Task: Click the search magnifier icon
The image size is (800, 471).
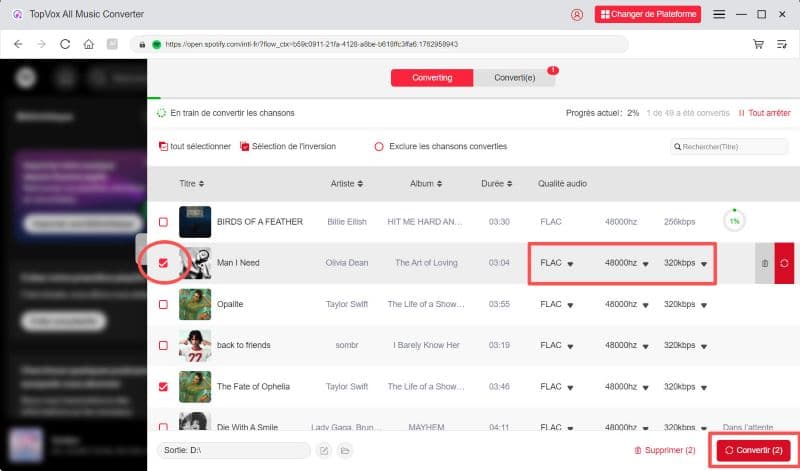Action: pos(678,147)
